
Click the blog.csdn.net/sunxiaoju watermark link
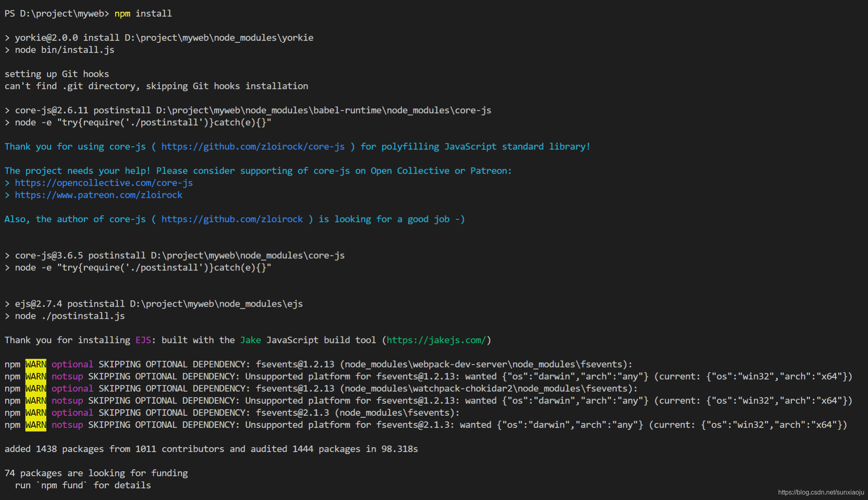820,492
